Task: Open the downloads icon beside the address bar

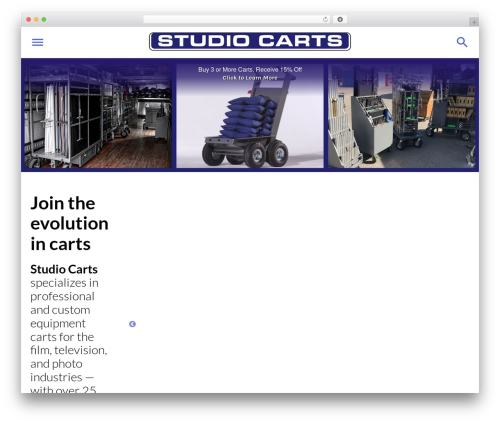Action: 340,20
